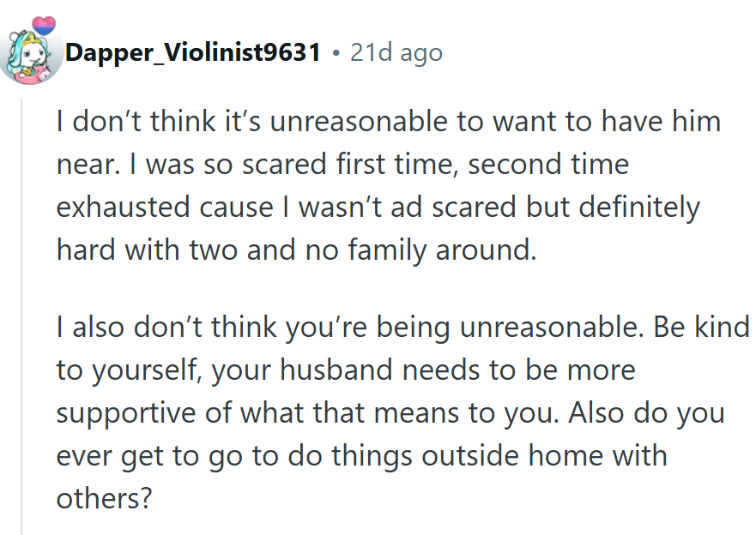
Task: Click the Dapper_Violinist9631 avatar image
Action: 31,54
